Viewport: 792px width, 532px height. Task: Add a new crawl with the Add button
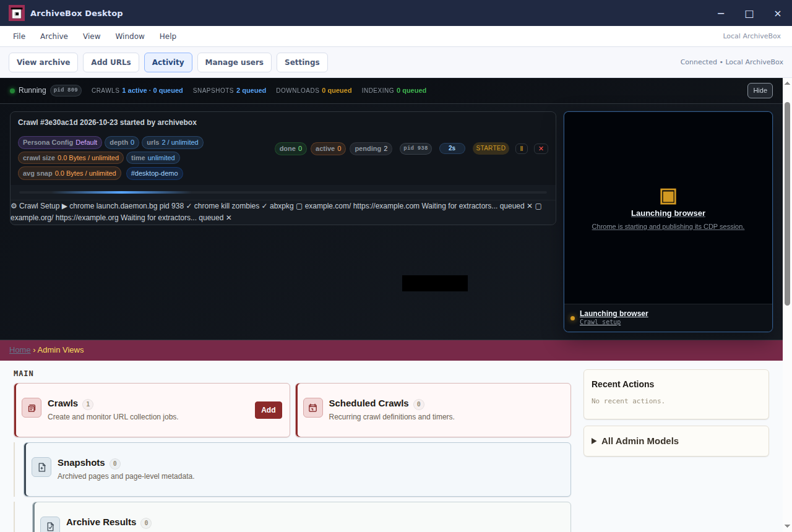(269, 410)
